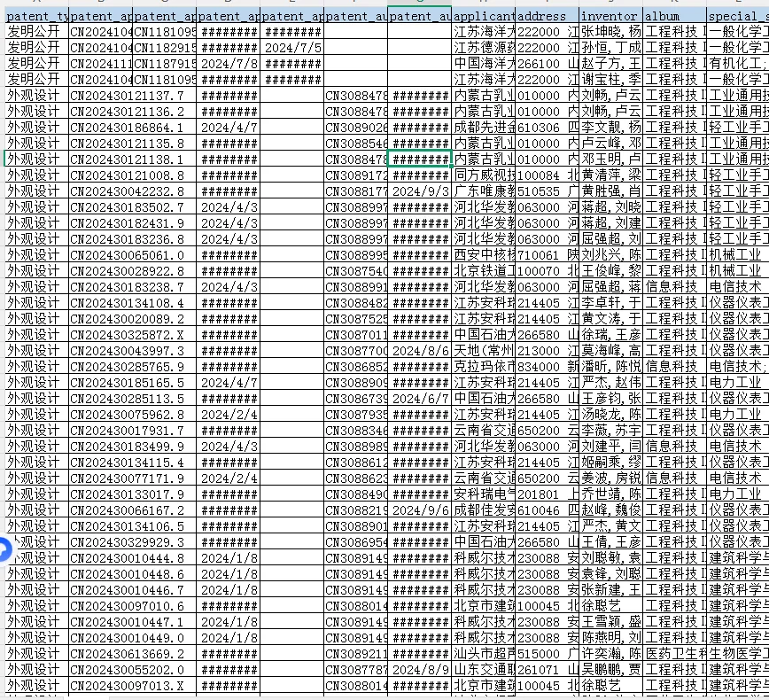
Task: Select inventor cell '莫海峰, 高'
Action: pyautogui.click(x=610, y=350)
